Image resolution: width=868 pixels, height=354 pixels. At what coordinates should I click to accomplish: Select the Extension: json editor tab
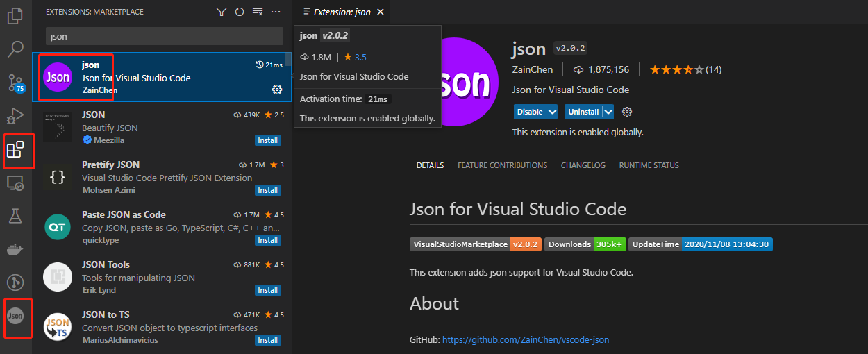pyautogui.click(x=342, y=12)
